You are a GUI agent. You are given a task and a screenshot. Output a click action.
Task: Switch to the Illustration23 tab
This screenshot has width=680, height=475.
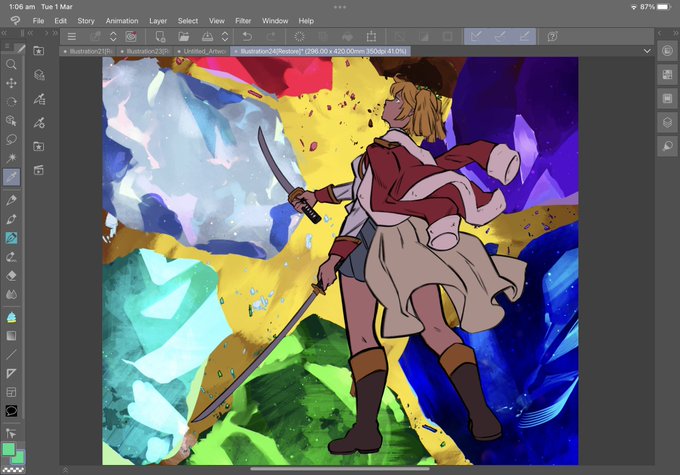coord(145,51)
